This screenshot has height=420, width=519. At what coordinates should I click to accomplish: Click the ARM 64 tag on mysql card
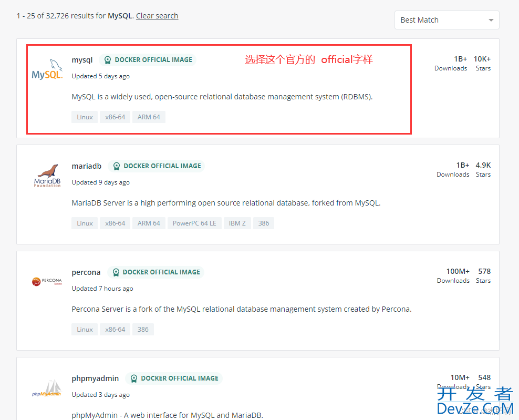click(x=149, y=117)
